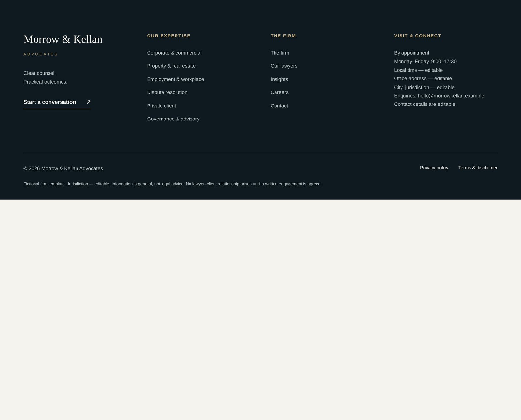This screenshot has height=420, width=521.
Task: Click the Fictional firm template disclaimer text
Action: 173,184
